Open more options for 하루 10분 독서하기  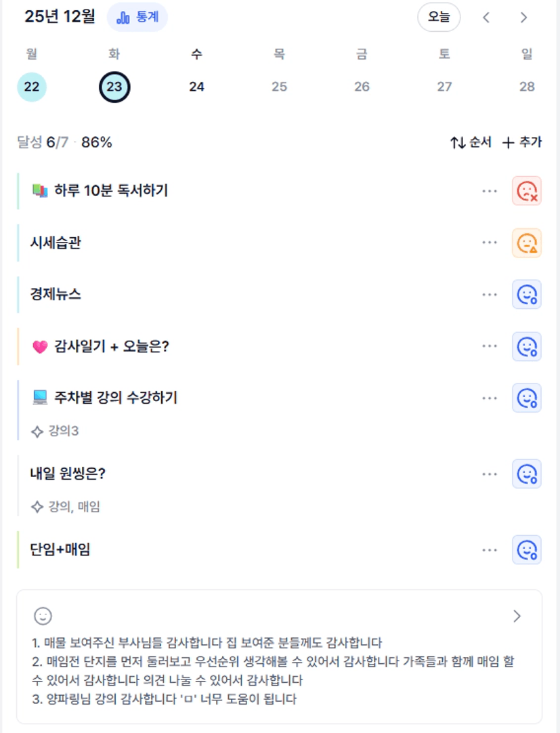tap(490, 191)
